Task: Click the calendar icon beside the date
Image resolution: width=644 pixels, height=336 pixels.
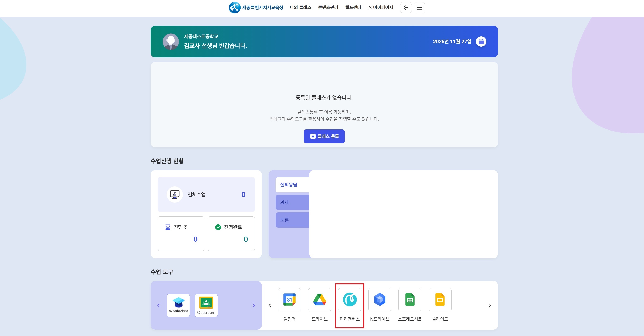Action: pos(481,42)
